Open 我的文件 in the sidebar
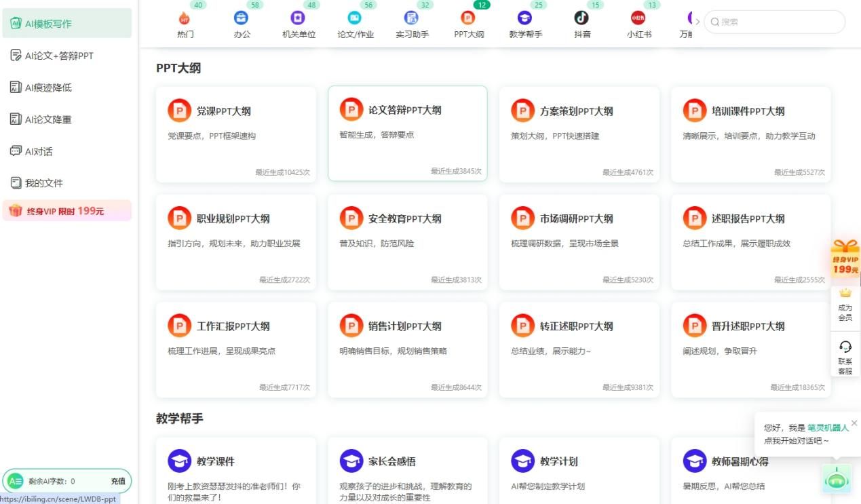The image size is (861, 504). click(66, 183)
